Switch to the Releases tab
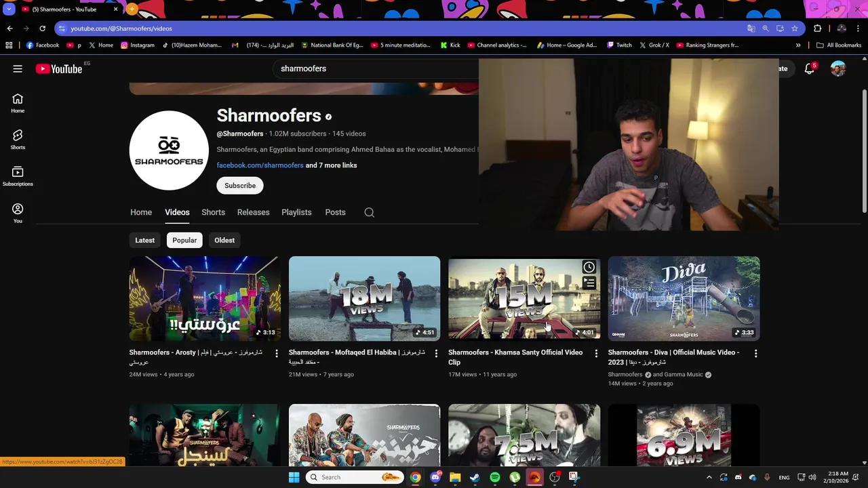 point(253,212)
